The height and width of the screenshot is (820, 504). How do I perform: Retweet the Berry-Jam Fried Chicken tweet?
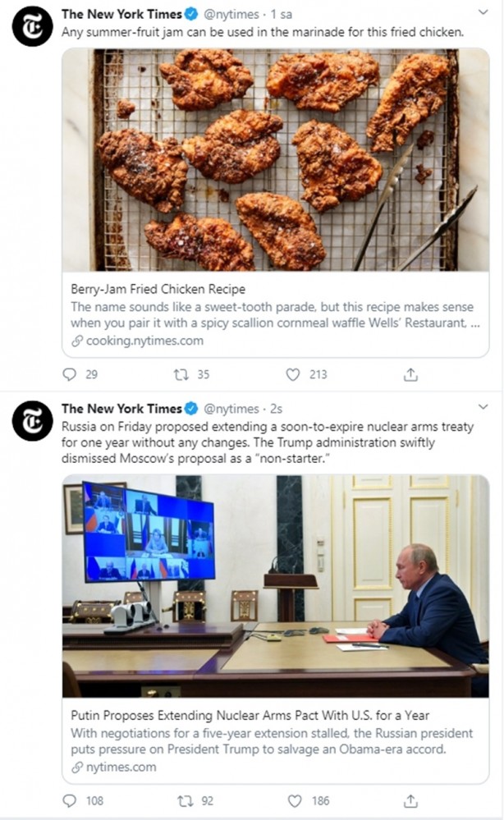point(181,374)
